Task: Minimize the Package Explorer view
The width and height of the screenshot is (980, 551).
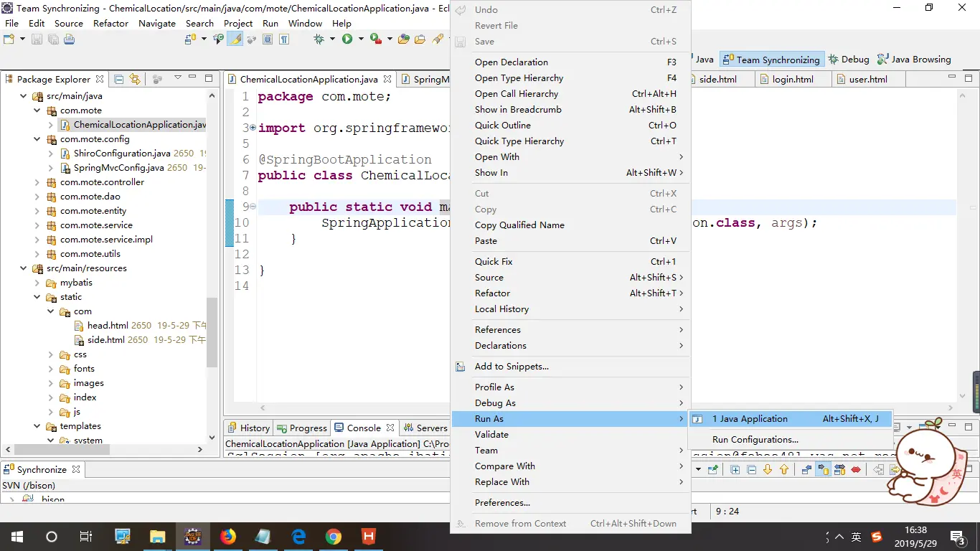Action: click(193, 78)
